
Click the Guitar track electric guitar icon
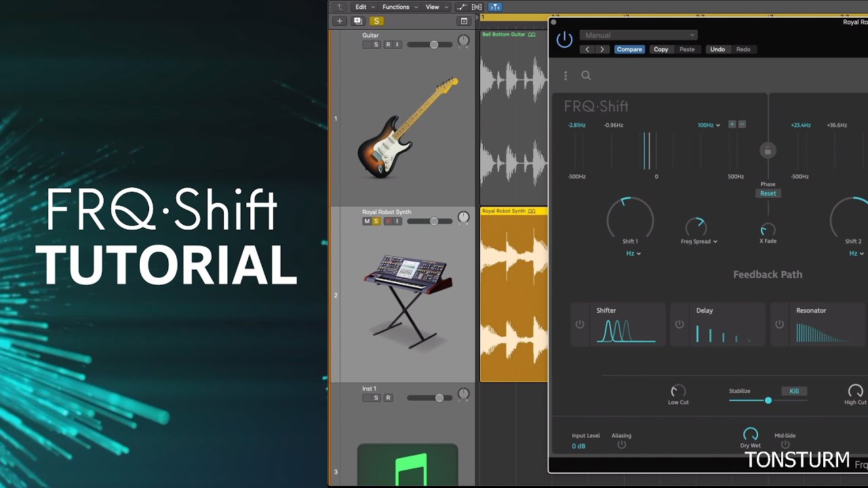408,128
